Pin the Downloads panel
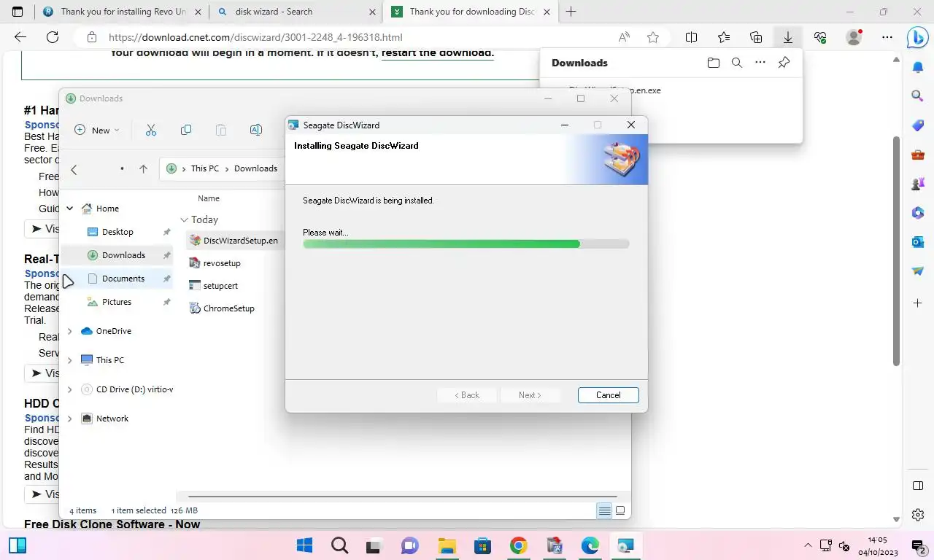 pos(784,63)
